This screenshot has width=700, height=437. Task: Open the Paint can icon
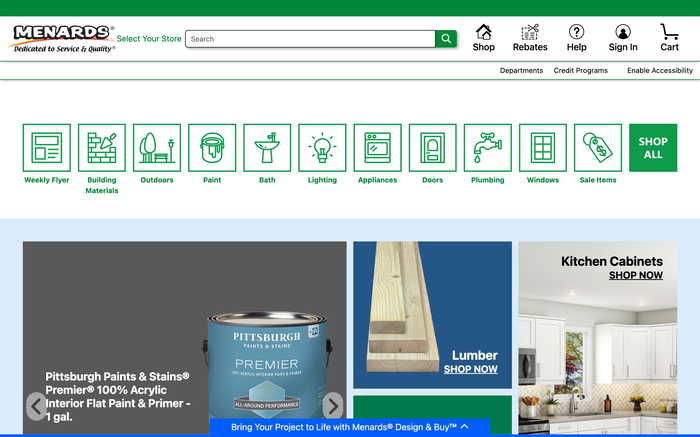click(x=212, y=148)
